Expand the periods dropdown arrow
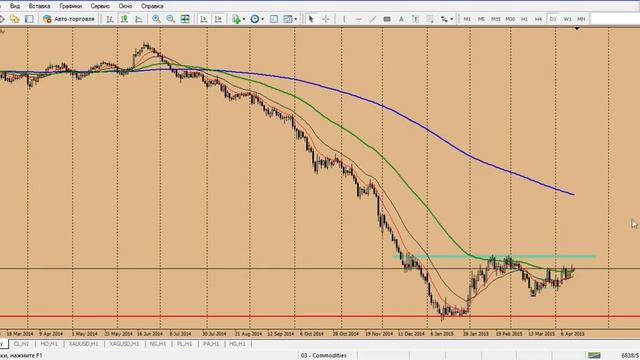The image size is (640, 360). tap(262, 19)
